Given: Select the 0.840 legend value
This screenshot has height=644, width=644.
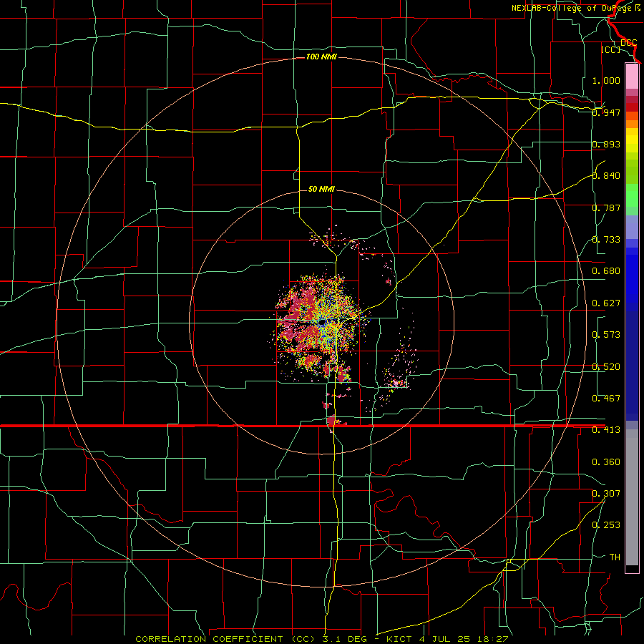Looking at the screenshot, I should pos(606,176).
